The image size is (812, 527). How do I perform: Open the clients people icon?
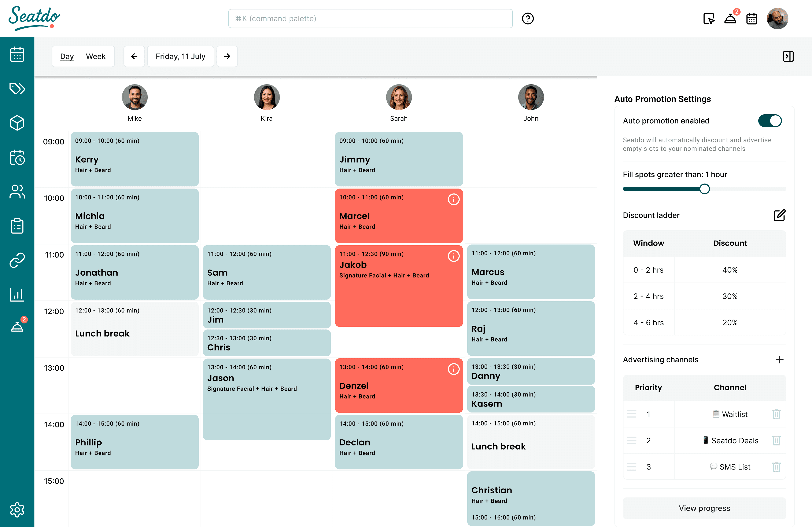(x=17, y=192)
